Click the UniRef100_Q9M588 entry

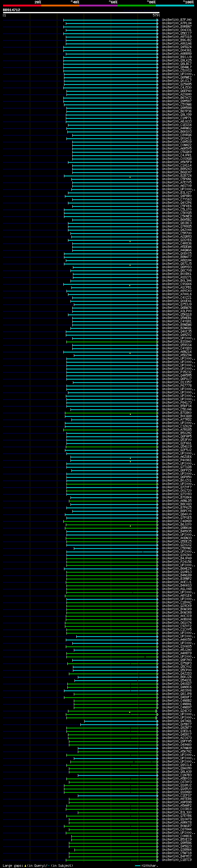click(176, 108)
